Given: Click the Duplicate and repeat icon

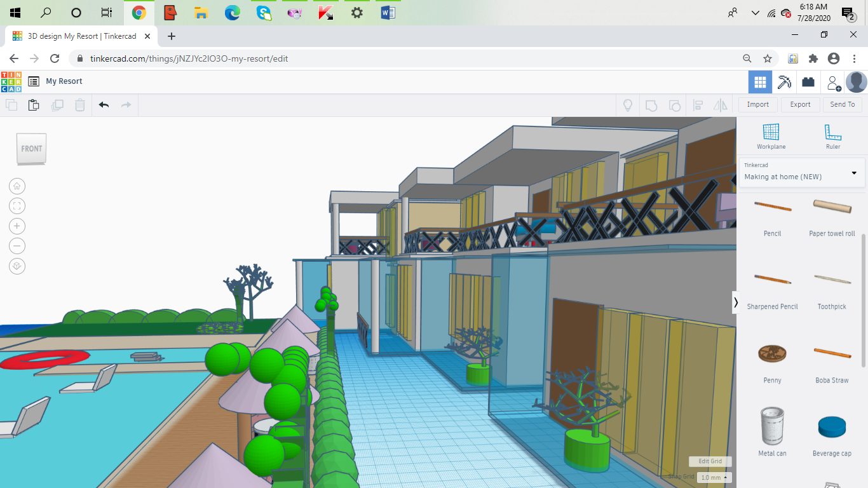Looking at the screenshot, I should (x=57, y=105).
